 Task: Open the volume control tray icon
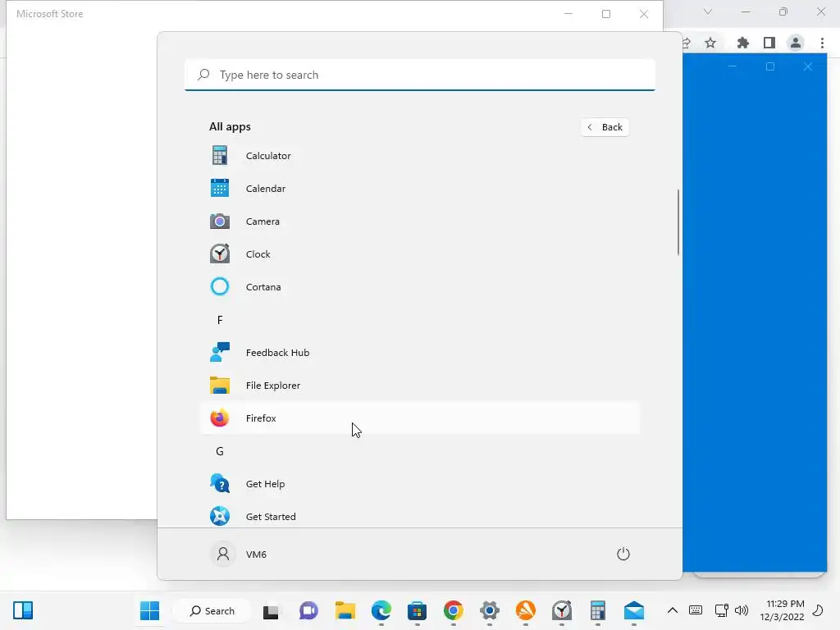click(742, 610)
